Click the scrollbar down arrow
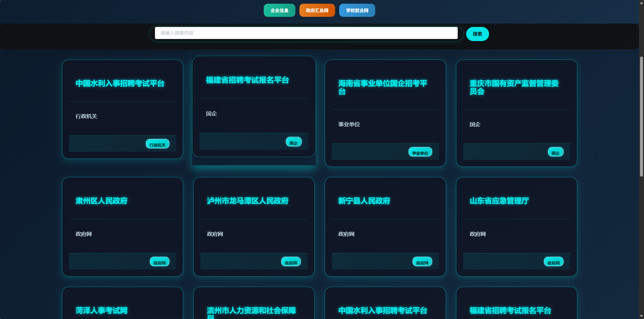644x319 pixels. pos(641,316)
